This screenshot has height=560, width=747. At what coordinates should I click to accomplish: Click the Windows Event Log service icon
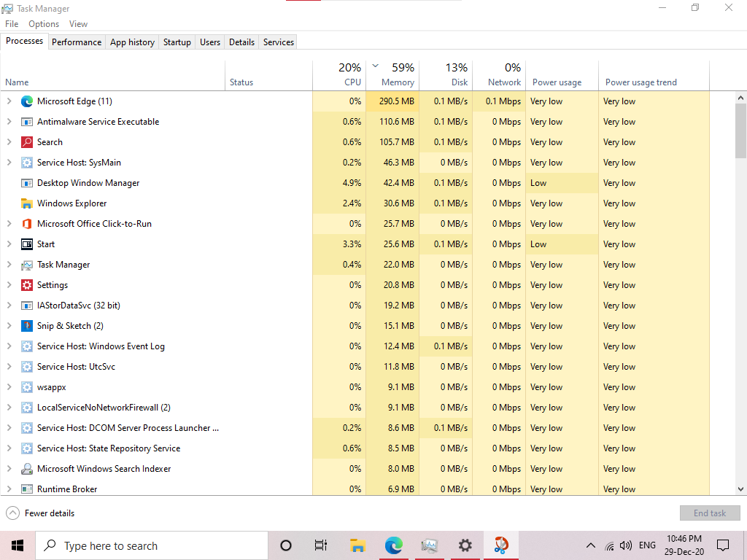[27, 346]
